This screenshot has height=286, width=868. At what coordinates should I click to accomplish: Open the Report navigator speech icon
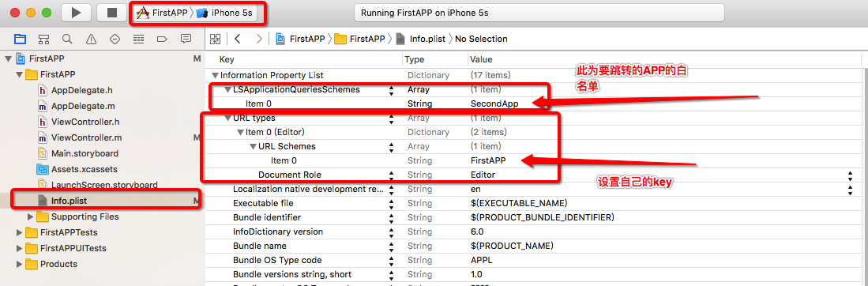(x=186, y=39)
